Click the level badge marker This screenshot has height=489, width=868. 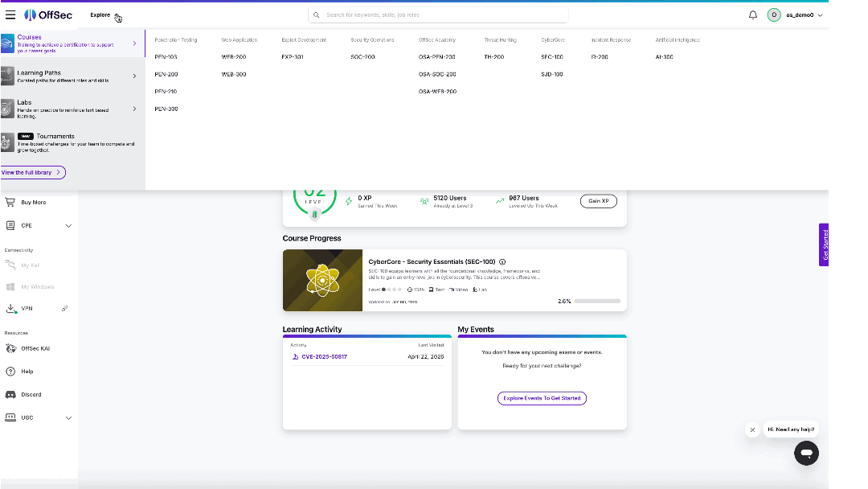point(314,214)
